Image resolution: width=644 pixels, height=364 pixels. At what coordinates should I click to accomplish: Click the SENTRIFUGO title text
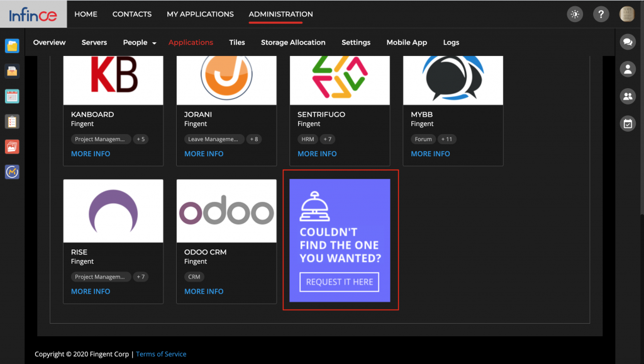[321, 115]
